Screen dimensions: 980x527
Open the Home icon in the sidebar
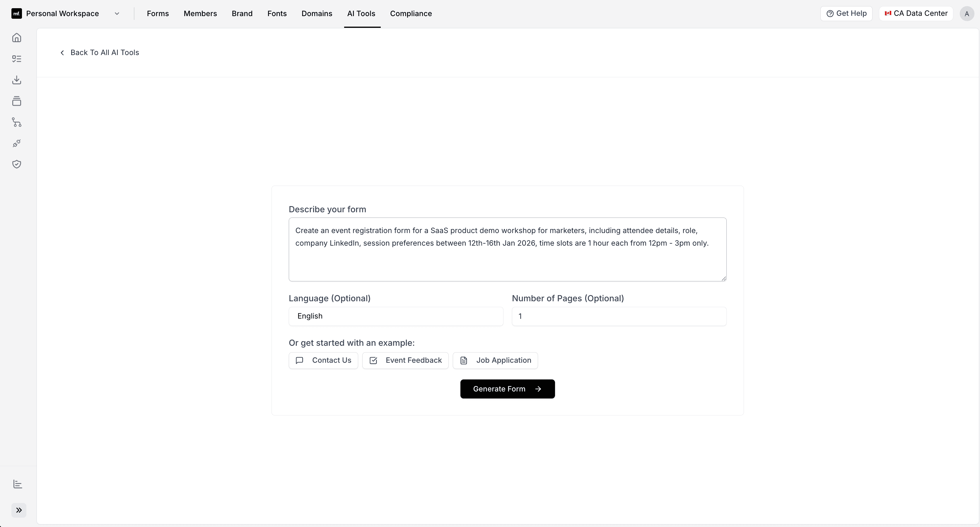coord(17,38)
